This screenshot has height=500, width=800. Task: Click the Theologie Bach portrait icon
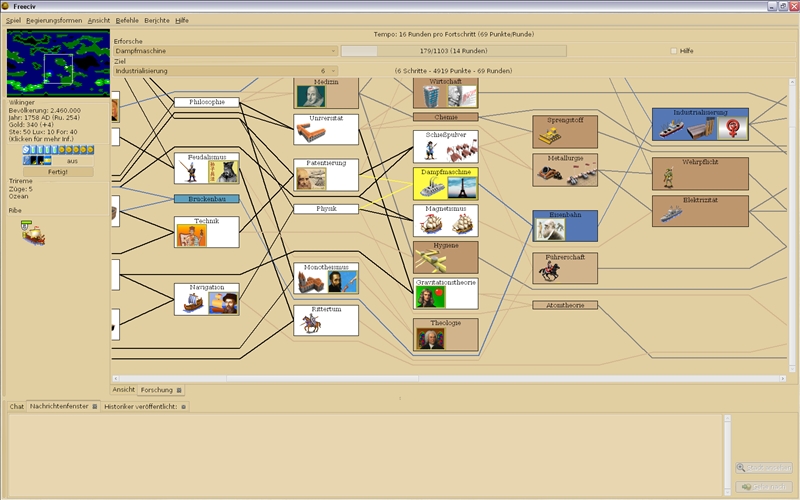[431, 339]
